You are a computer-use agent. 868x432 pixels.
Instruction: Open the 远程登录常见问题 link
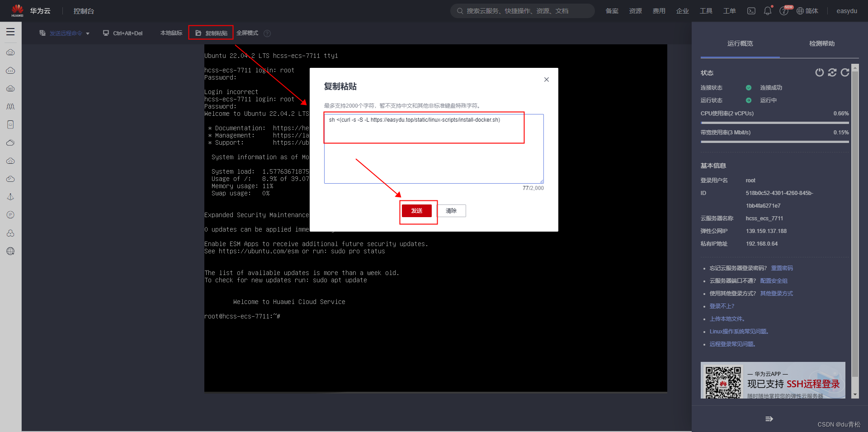point(732,344)
